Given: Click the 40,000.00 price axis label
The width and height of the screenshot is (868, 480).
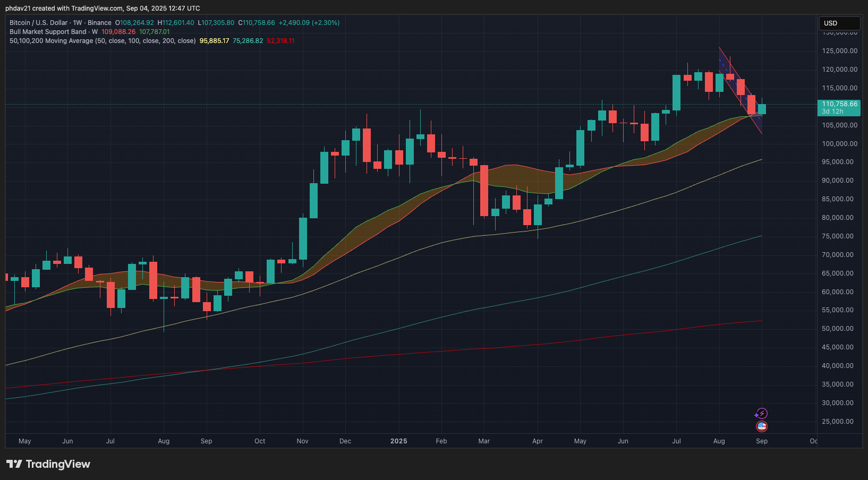Looking at the screenshot, I should point(838,366).
